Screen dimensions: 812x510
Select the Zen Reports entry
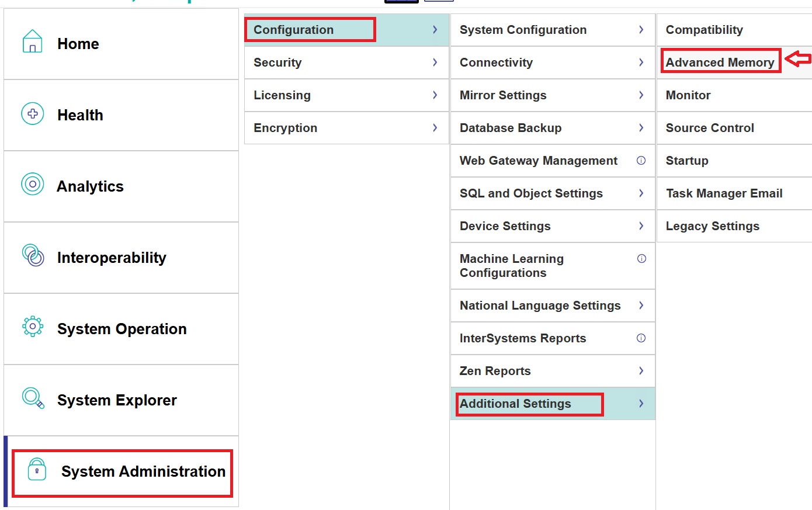[495, 371]
